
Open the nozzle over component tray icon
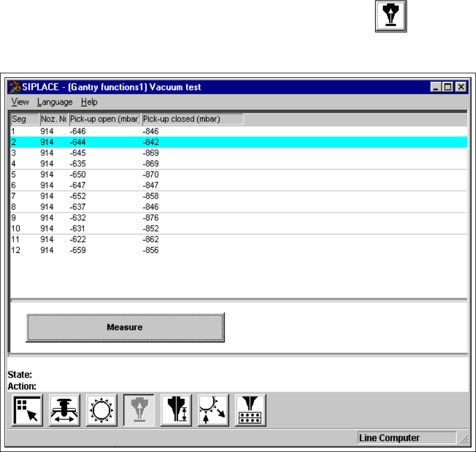click(x=250, y=410)
